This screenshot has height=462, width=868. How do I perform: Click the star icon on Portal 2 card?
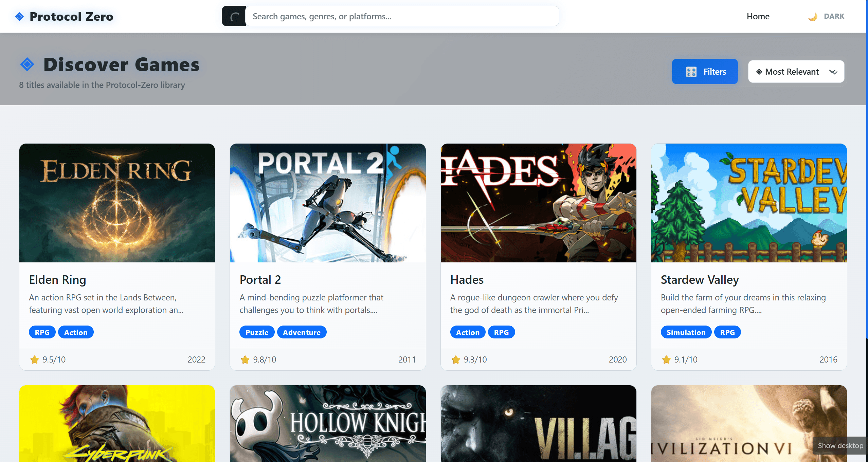tap(245, 359)
